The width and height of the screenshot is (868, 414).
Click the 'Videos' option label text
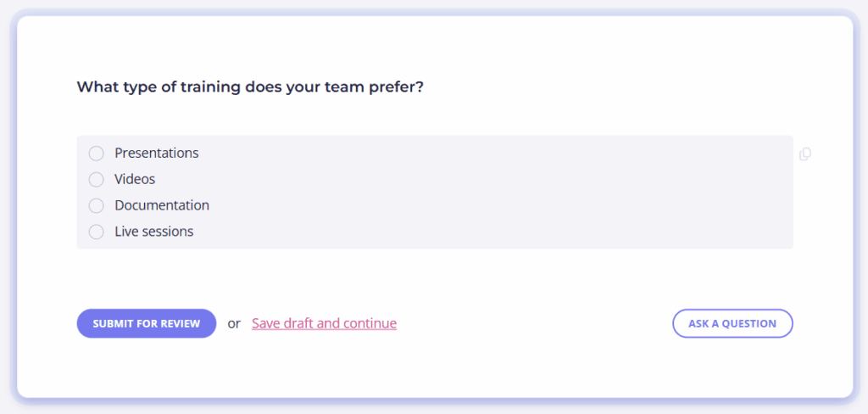pyautogui.click(x=135, y=179)
